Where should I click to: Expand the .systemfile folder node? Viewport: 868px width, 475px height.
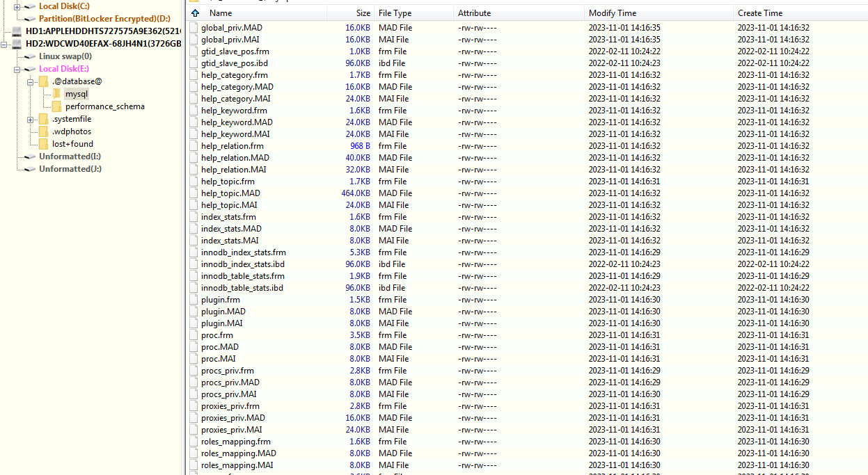(x=31, y=120)
